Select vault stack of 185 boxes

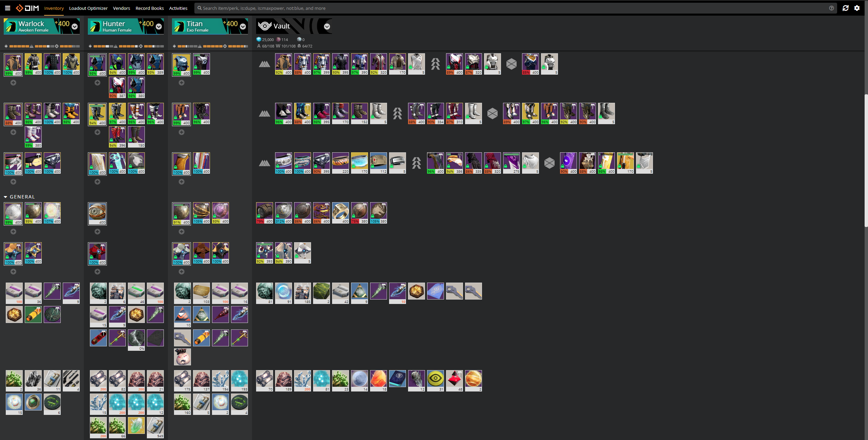[303, 293]
